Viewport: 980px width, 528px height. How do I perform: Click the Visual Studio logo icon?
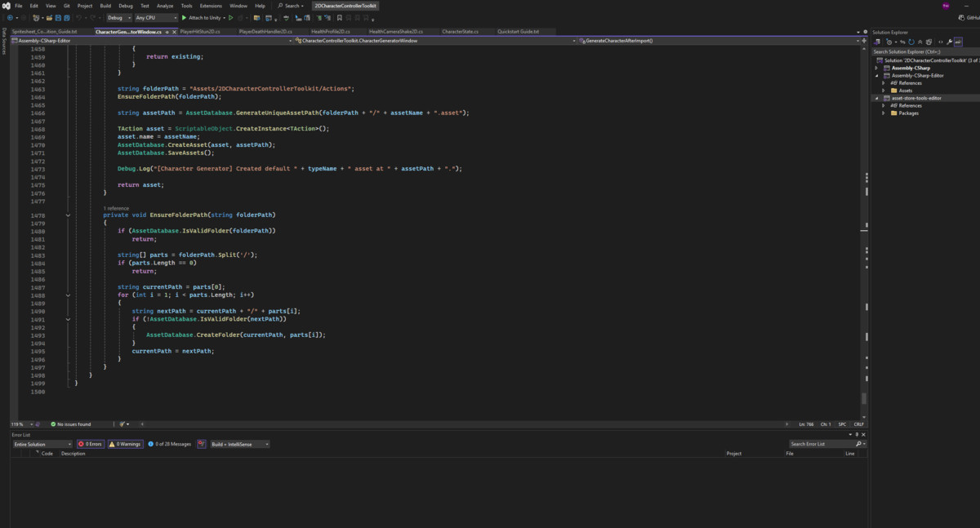7,6
